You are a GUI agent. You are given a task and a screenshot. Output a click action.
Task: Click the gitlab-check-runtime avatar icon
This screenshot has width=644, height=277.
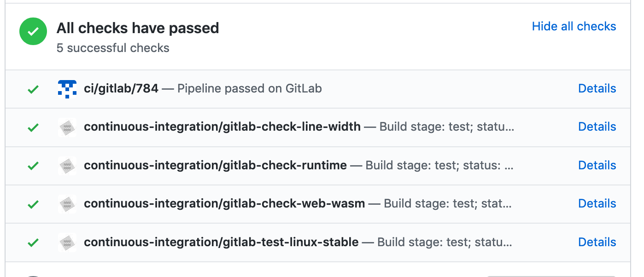[x=67, y=166]
